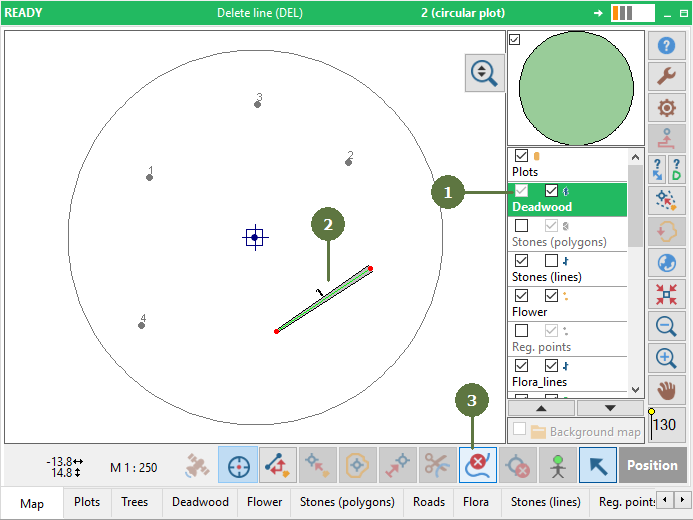Click the arrow next to battery indicator
This screenshot has width=693, height=520.
[x=598, y=13]
